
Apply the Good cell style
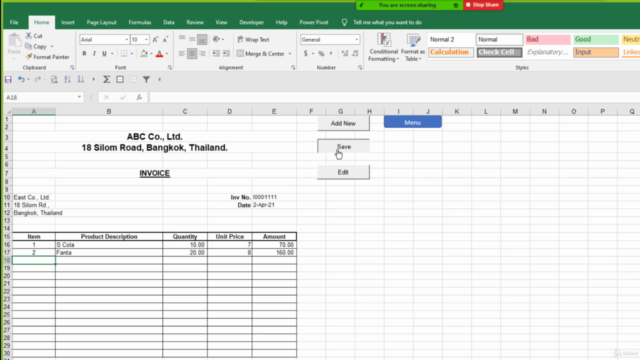point(596,39)
